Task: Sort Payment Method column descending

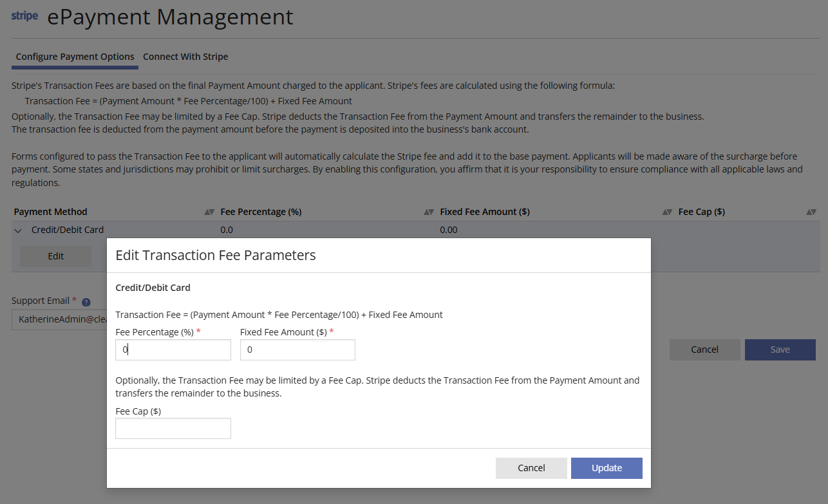Action: coord(212,211)
